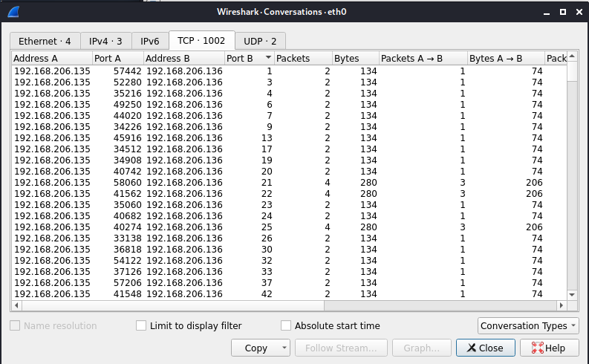Select the conversation row with Port A 34908
Screen dimensions: 589x364
pos(288,160)
